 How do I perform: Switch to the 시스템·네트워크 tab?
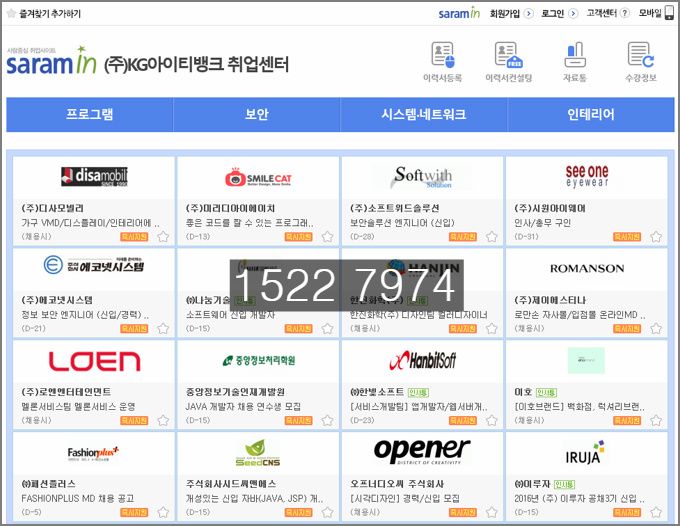coord(424,114)
